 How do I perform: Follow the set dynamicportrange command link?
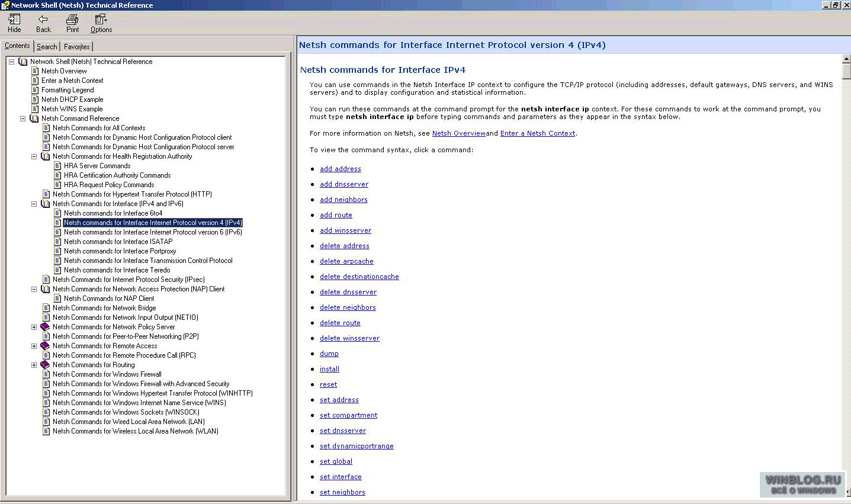tap(357, 446)
